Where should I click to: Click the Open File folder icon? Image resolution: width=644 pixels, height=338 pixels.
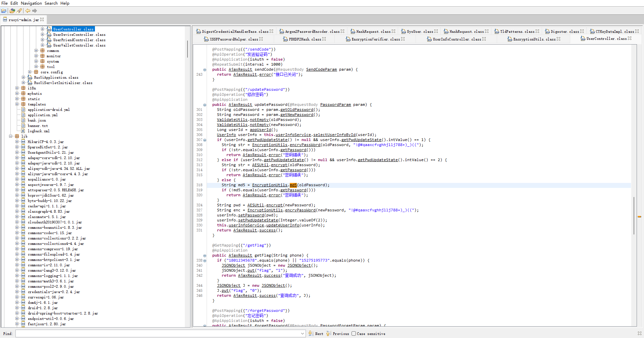(x=4, y=11)
